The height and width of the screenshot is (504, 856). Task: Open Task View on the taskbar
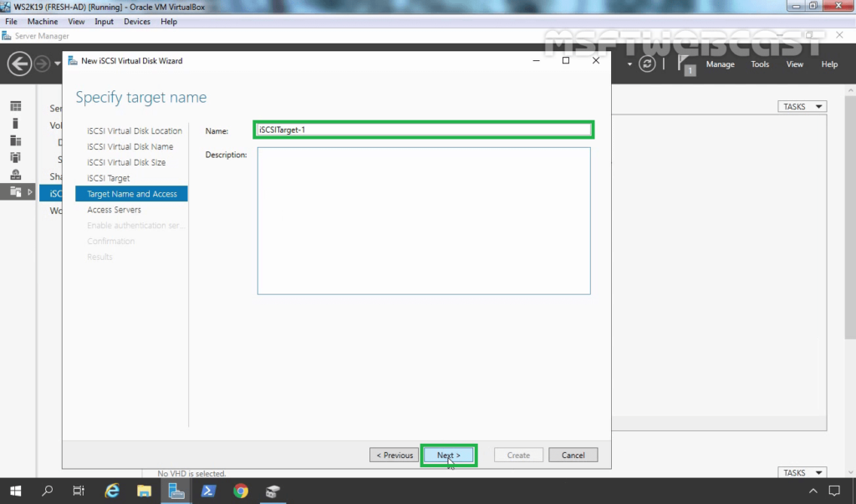tap(79, 491)
